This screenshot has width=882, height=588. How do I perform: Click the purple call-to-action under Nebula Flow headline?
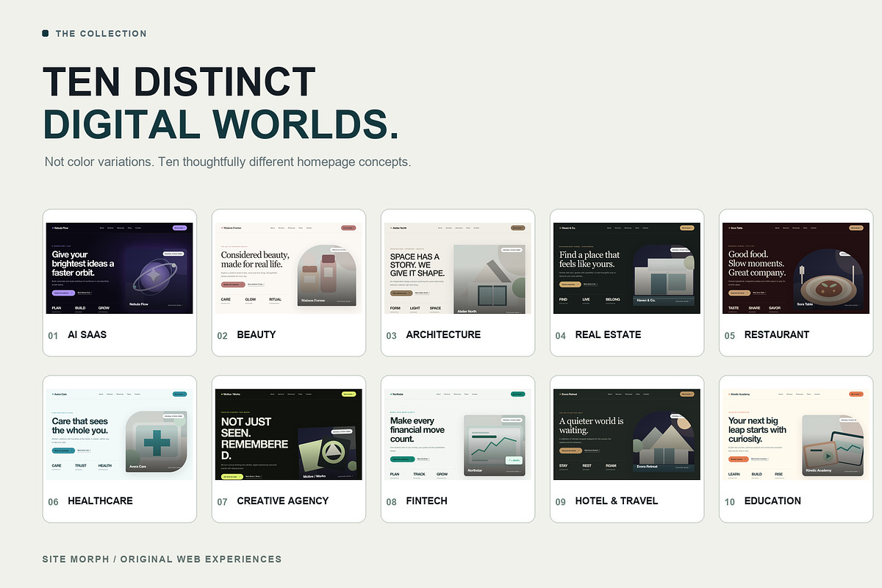[x=62, y=292]
